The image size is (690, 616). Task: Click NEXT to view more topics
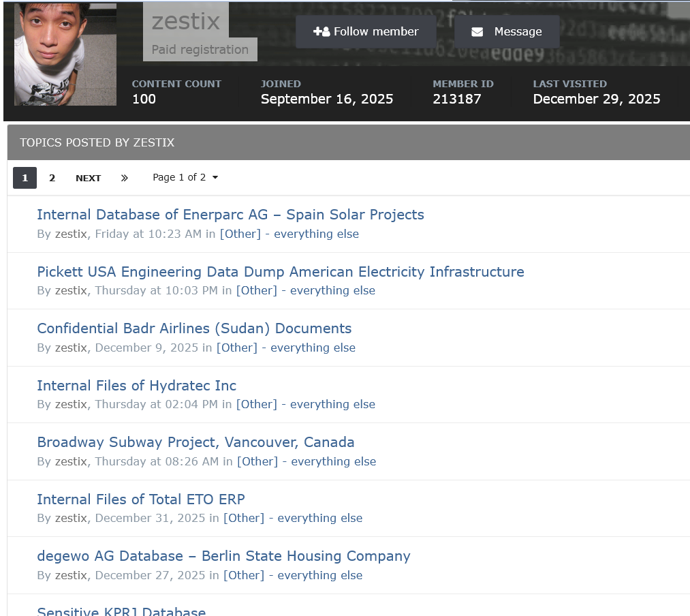click(88, 178)
